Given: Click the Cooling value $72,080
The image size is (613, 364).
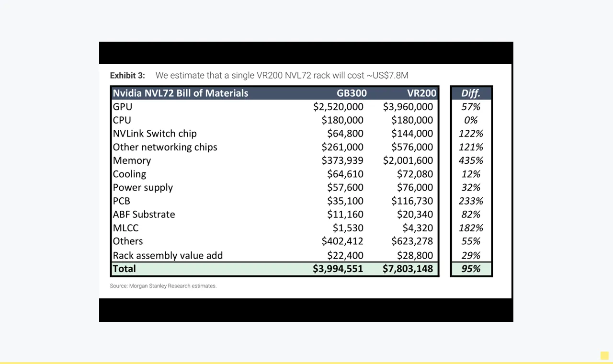Looking at the screenshot, I should (x=415, y=174).
